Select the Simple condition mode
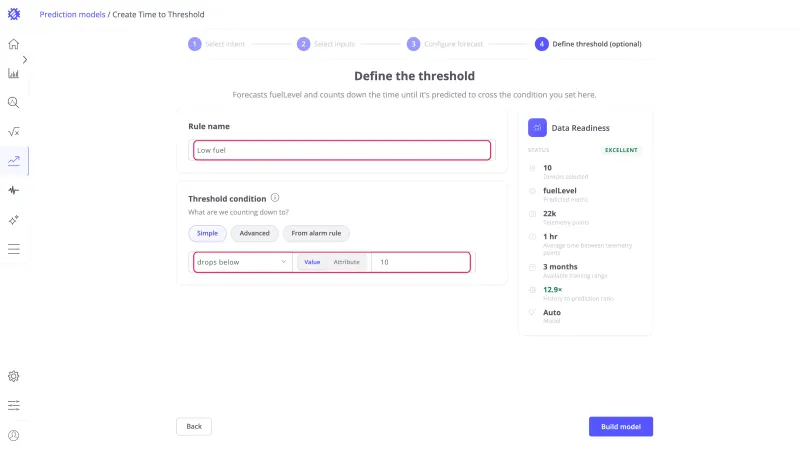The width and height of the screenshot is (800, 450). pyautogui.click(x=207, y=233)
